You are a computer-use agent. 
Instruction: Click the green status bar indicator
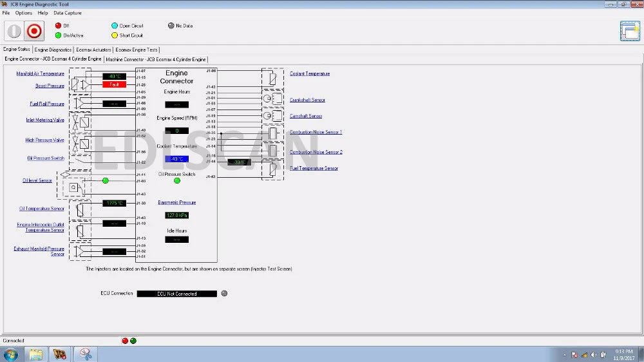[x=133, y=341]
